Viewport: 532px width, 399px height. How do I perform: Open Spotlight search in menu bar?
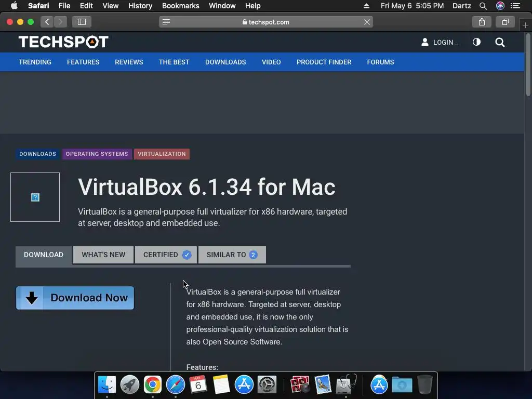pos(483,6)
